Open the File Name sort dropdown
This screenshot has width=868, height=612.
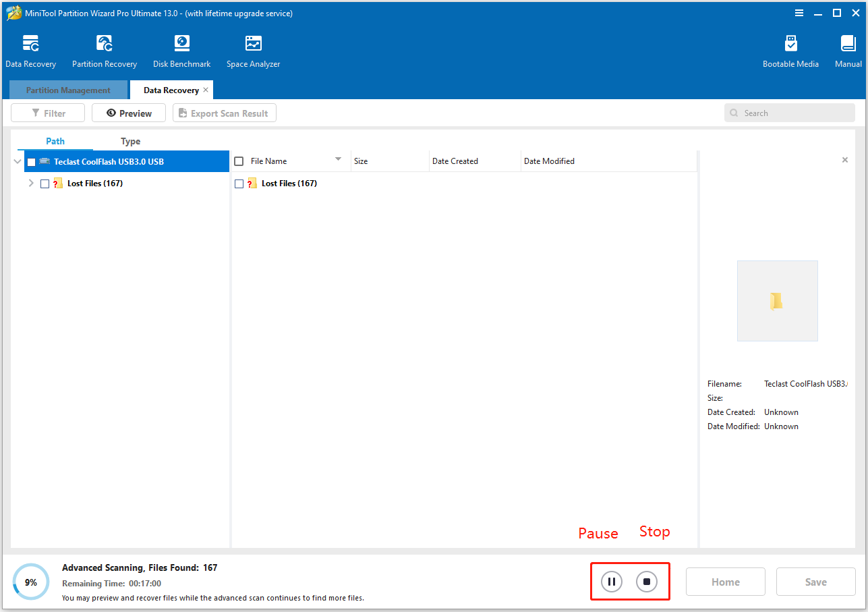(x=337, y=161)
